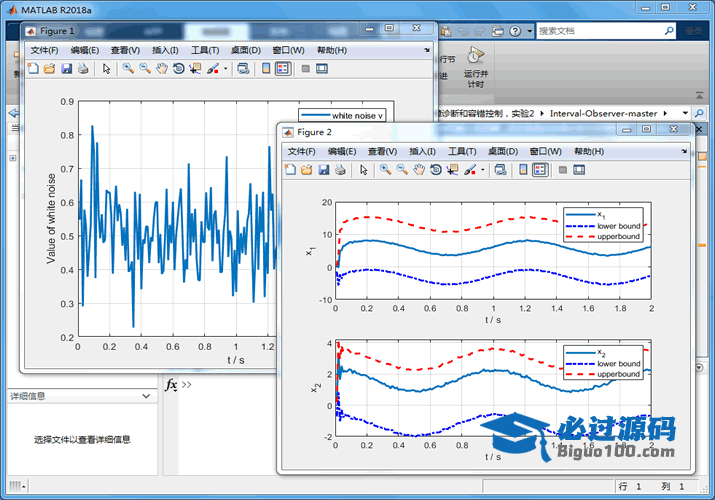Collapse MATLAB toolstrip with minimize arrow

click(x=699, y=95)
